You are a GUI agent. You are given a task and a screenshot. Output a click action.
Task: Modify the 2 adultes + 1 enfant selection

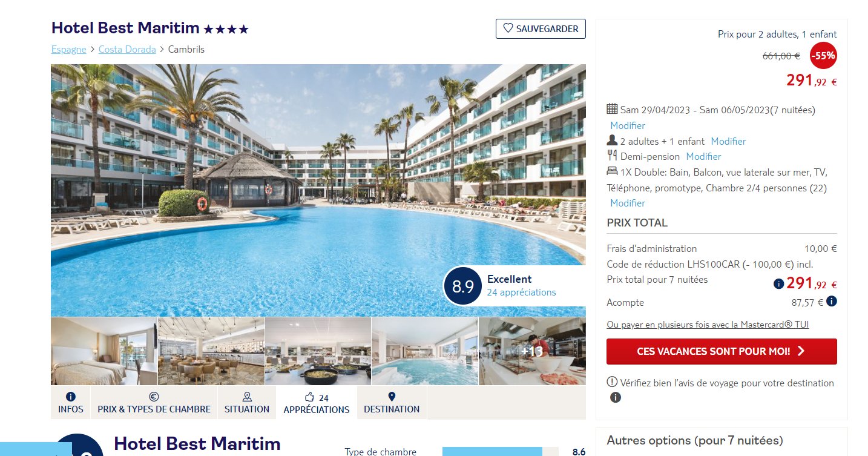point(728,141)
